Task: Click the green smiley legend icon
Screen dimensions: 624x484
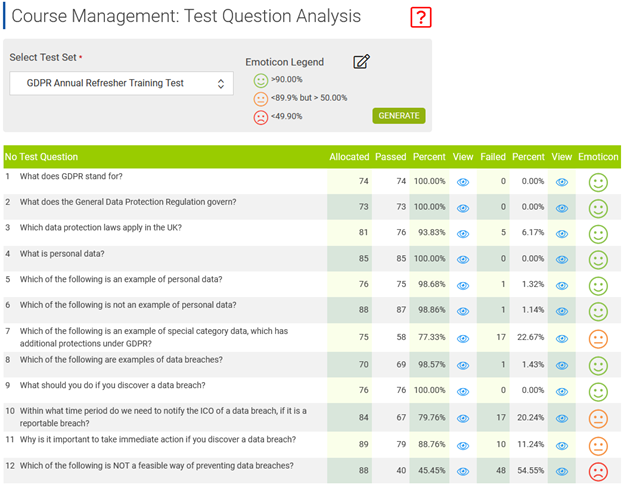Action: click(x=260, y=79)
